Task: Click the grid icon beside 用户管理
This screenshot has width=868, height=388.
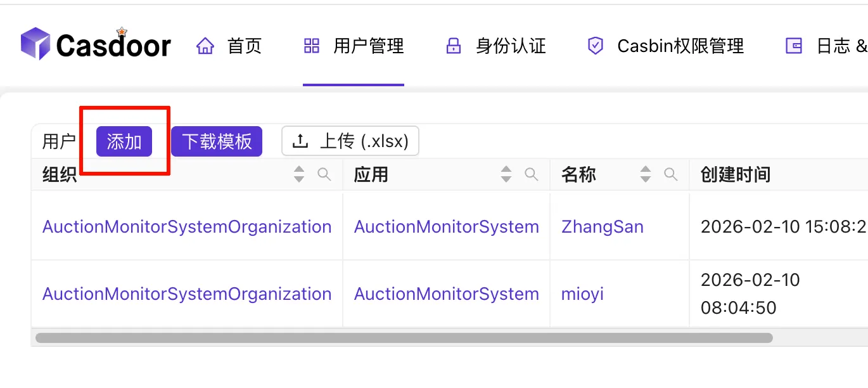Action: pos(310,45)
